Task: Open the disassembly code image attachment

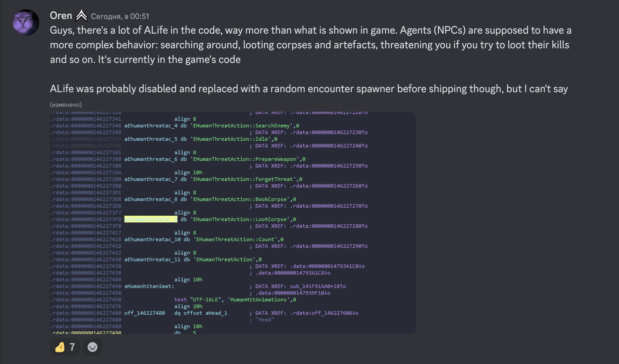Action: pos(233,223)
